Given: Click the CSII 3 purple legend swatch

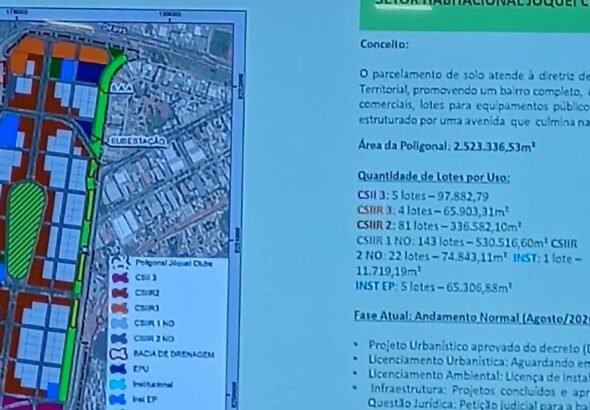Looking at the screenshot, I should pyautogui.click(x=120, y=278).
